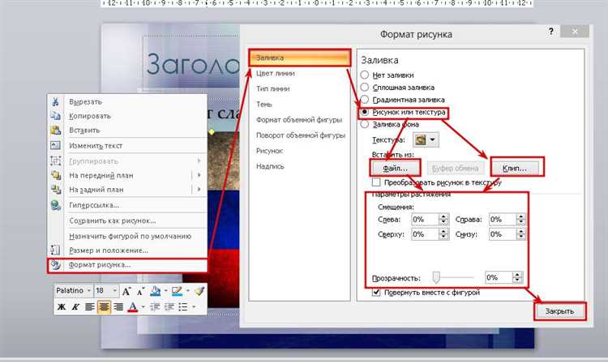Click the Файл... button
Viewport: 608px width, 364px height.
pyautogui.click(x=396, y=169)
